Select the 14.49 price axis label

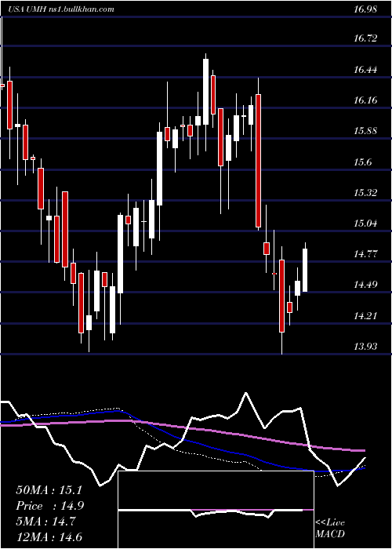(x=365, y=285)
